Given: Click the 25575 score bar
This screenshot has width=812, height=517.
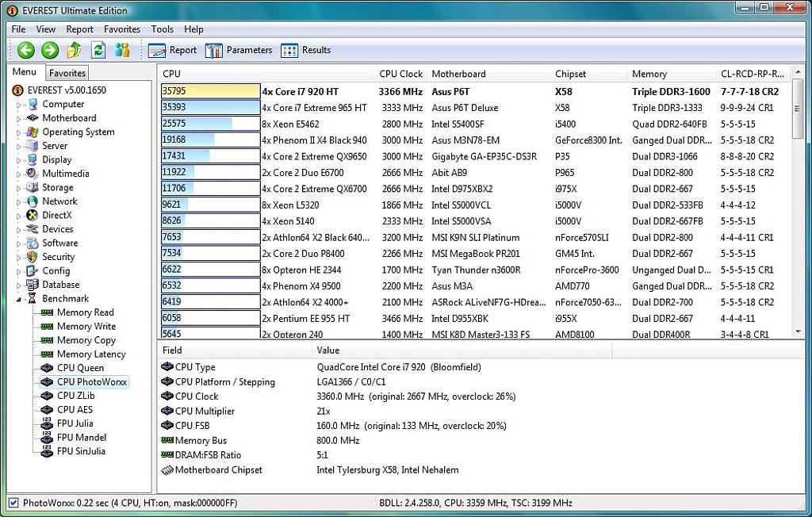Looking at the screenshot, I should (211, 123).
